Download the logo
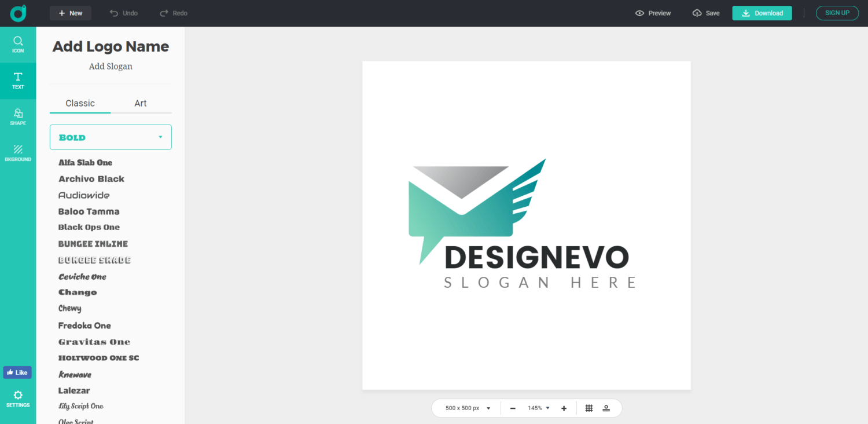This screenshot has width=868, height=424. (762, 13)
